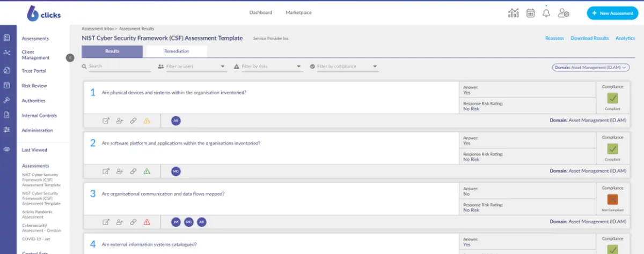Collapse the sidebar with the arrow button
644x254 pixels.
pos(70,57)
